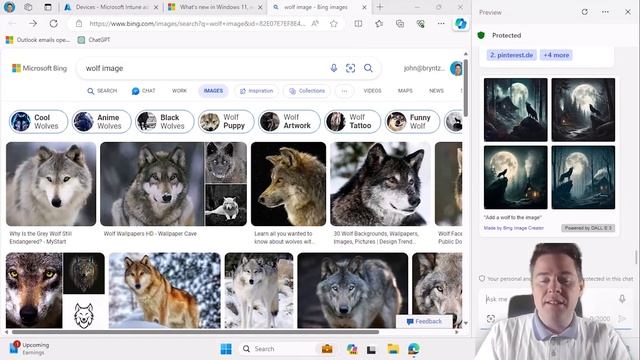Close the Preview sidebar panel
The height and width of the screenshot is (360, 640).
click(628, 12)
